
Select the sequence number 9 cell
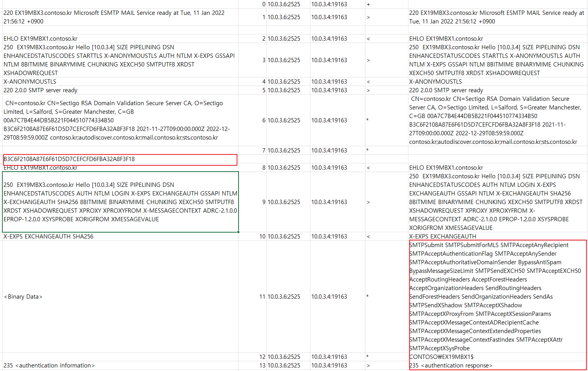(252, 202)
